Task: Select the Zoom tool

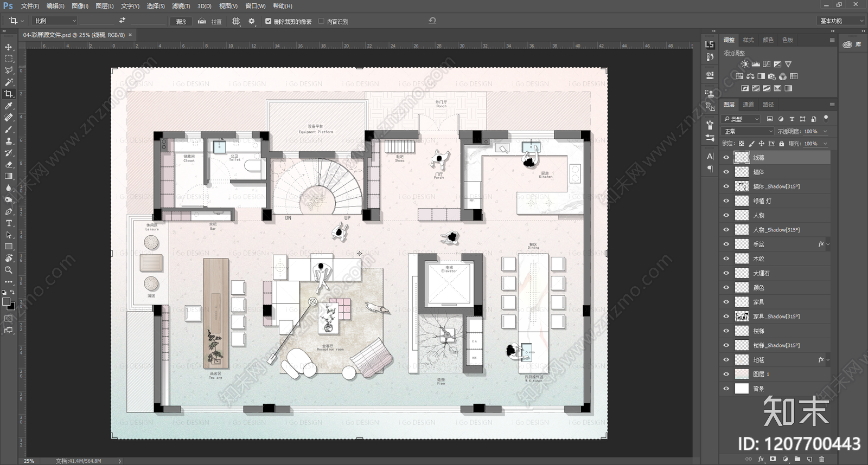Action: [9, 270]
